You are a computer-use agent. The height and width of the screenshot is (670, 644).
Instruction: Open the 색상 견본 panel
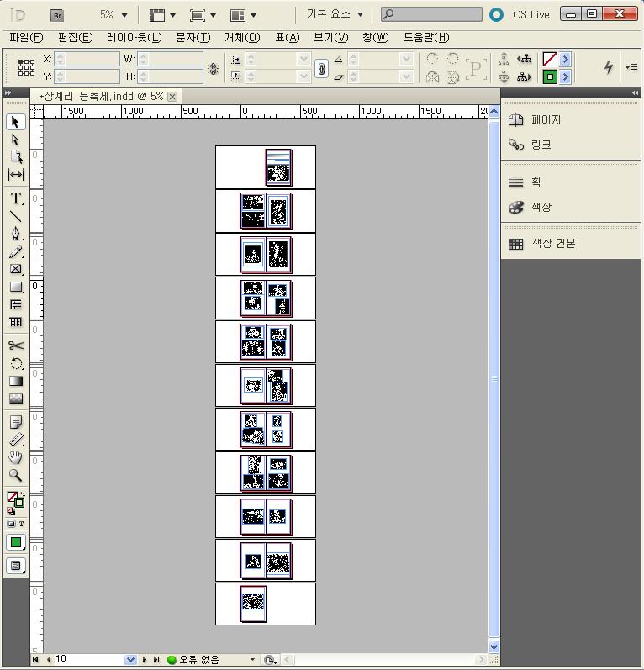[553, 244]
